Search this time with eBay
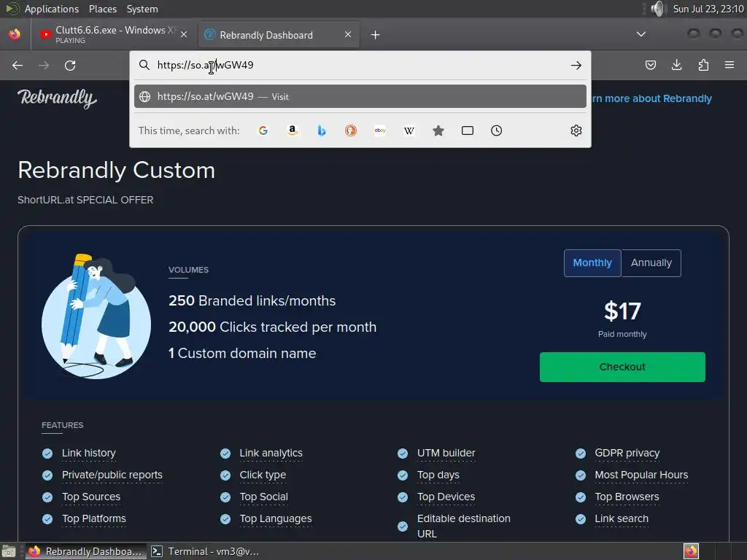747x560 pixels. pos(380,131)
